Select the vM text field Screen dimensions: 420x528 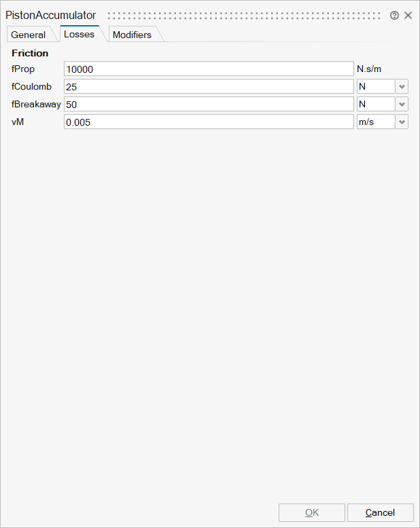point(209,122)
